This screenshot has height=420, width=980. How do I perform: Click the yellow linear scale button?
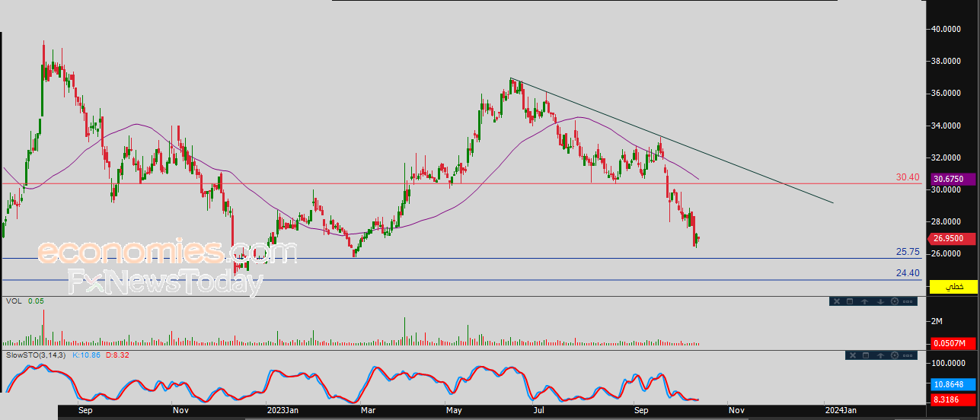953,287
